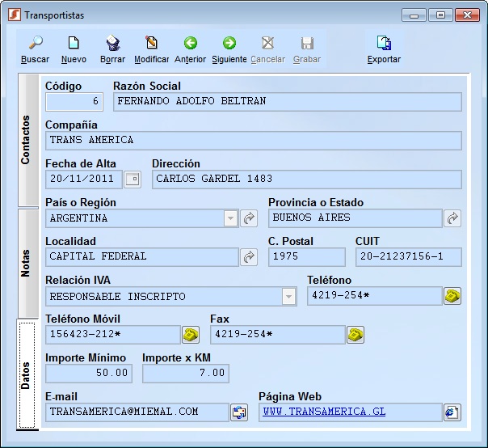Click the arrow button beside Localidad
The width and height of the screenshot is (488, 448).
(249, 257)
